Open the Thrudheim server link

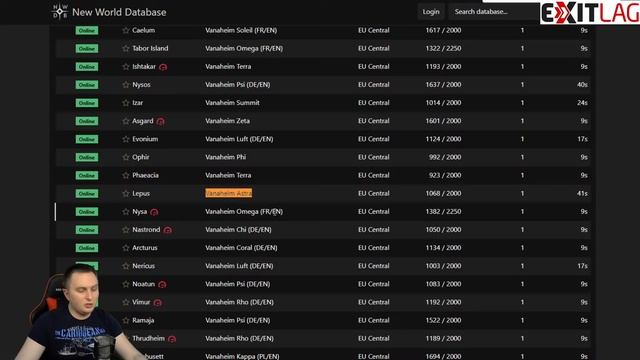tap(148, 338)
